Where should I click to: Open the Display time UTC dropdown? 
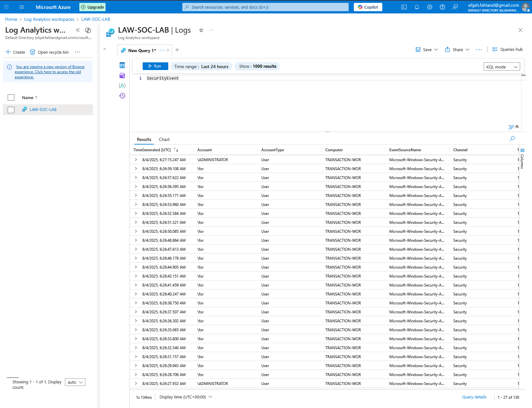186,397
